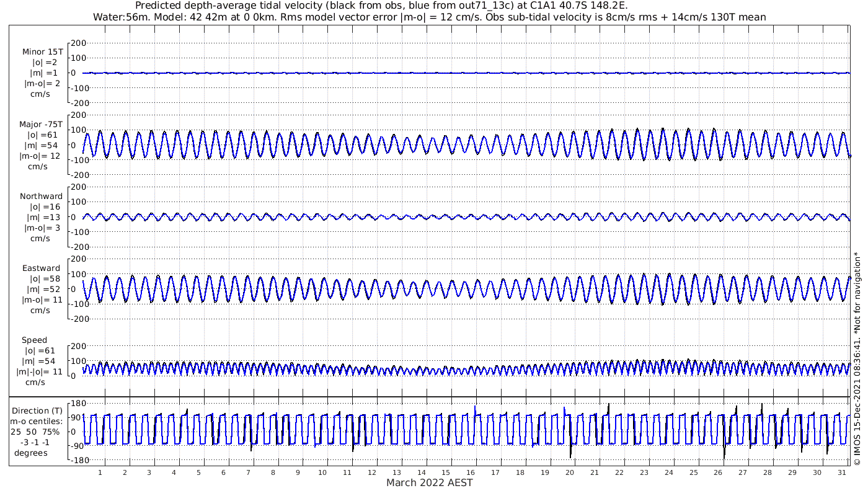Click day '13' on the date axis
This screenshot has height=496, width=868.
[x=397, y=472]
